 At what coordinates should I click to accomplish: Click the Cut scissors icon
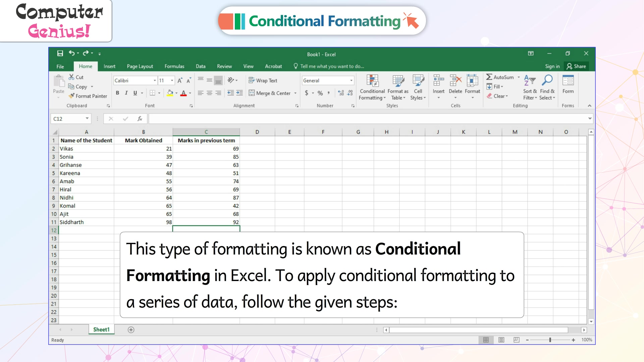(x=71, y=77)
